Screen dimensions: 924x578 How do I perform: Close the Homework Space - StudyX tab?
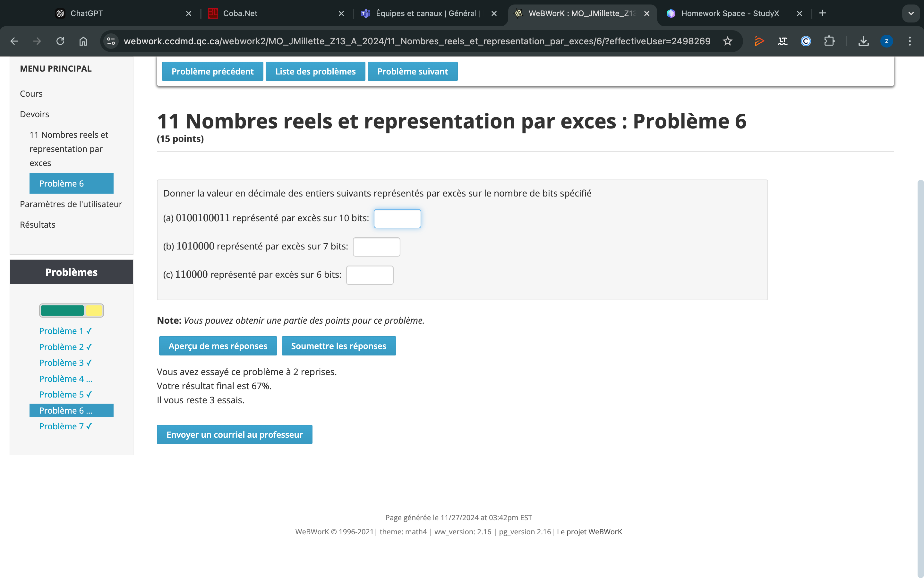coord(800,13)
